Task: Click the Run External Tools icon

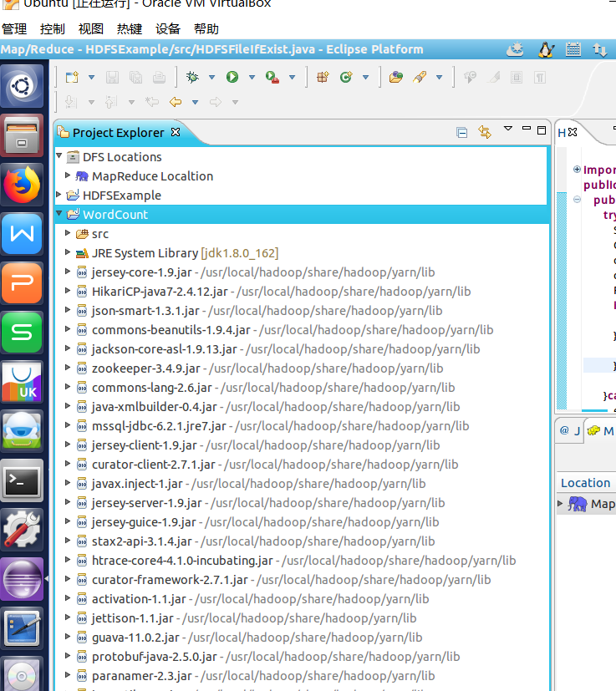Action: point(272,78)
